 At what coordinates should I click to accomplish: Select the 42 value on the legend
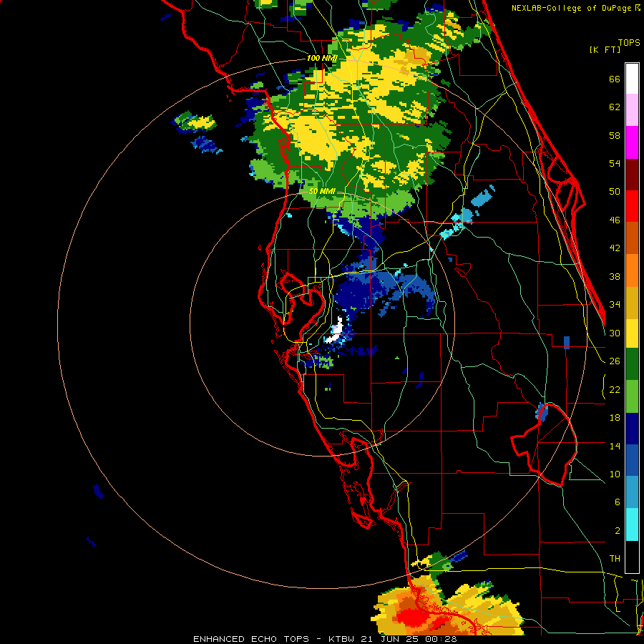(x=615, y=248)
